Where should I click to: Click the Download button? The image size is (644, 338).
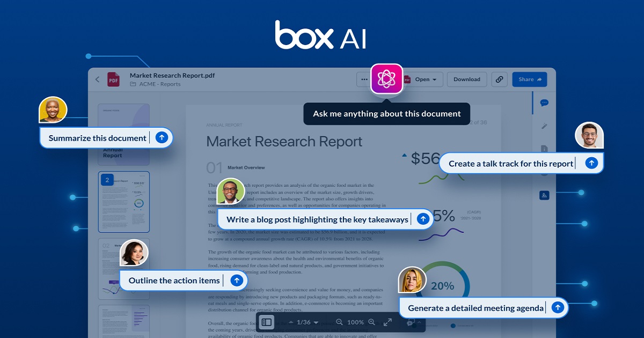[467, 79]
